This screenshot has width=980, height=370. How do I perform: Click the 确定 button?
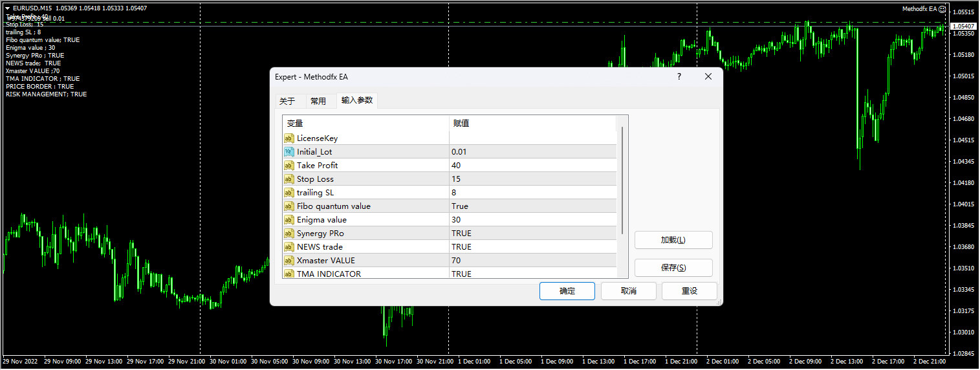point(567,291)
